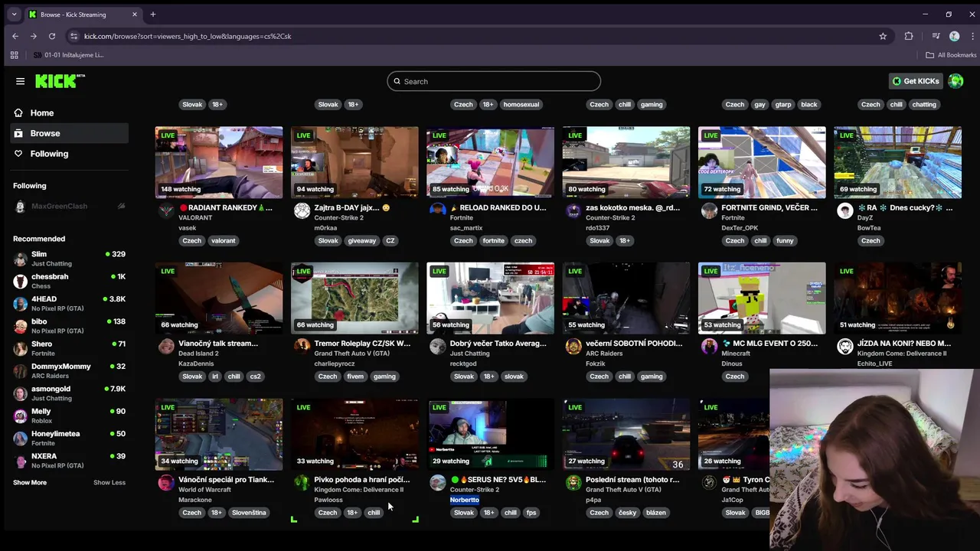Screen dimensions: 980x551
Task: Open the All Bookmarks folder
Action: pos(951,55)
